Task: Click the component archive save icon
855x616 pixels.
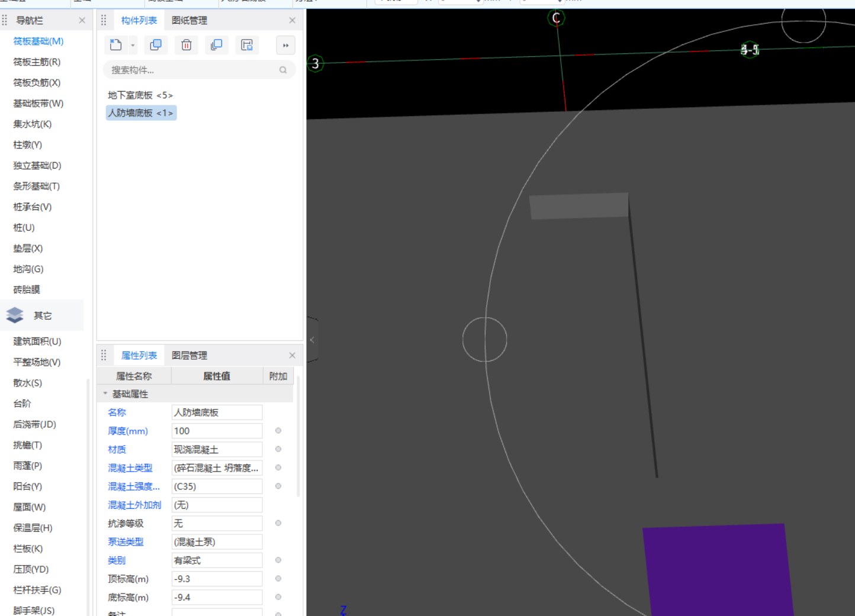Action: click(x=247, y=45)
